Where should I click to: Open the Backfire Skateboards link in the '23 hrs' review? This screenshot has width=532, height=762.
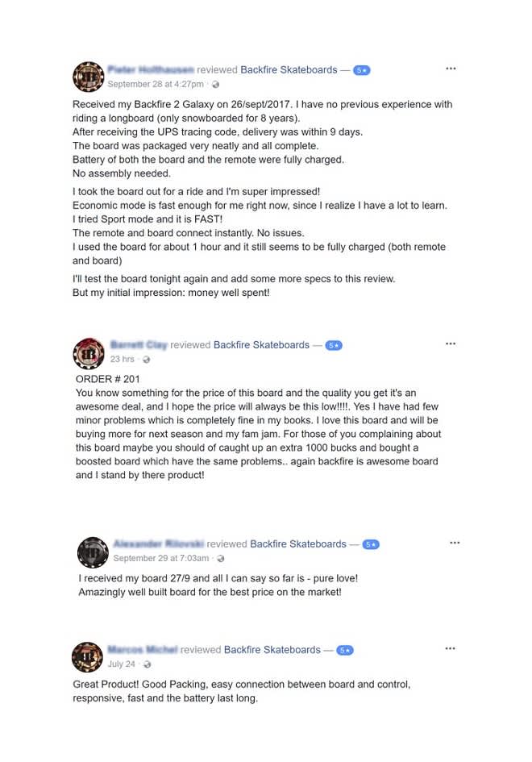click(x=261, y=344)
